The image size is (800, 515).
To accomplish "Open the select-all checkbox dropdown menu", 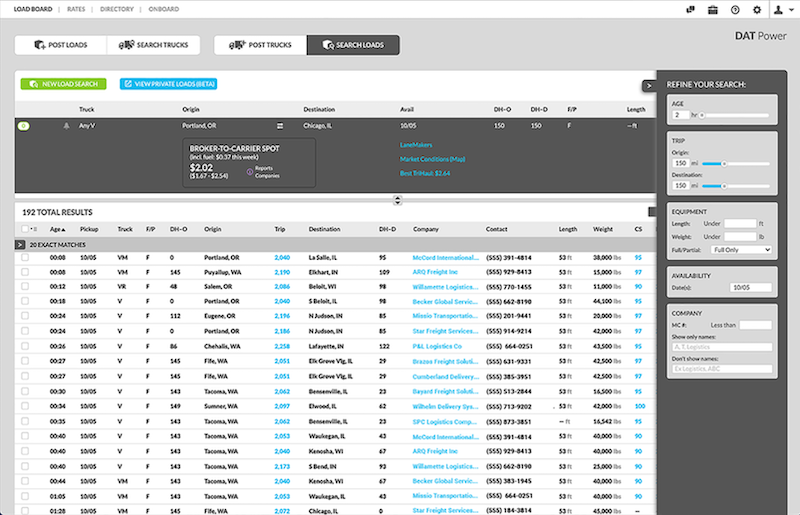I will 34,230.
